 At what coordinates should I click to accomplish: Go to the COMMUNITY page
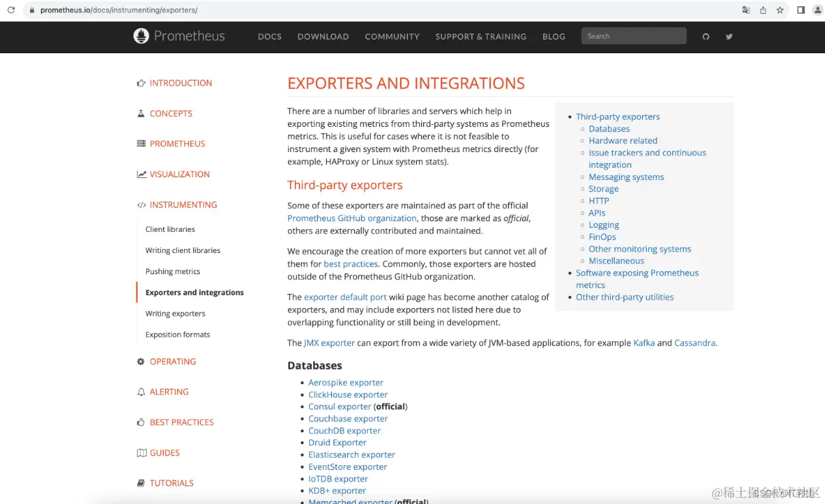coord(392,37)
